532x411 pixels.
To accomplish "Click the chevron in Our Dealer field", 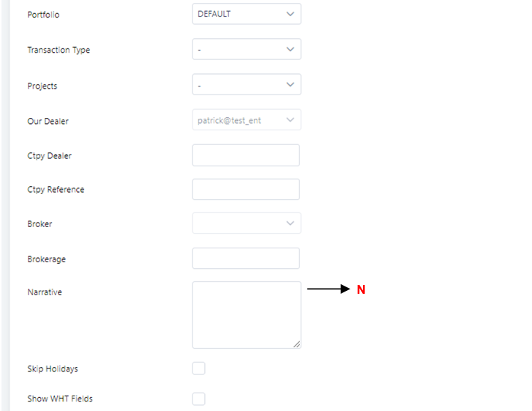I will (290, 120).
